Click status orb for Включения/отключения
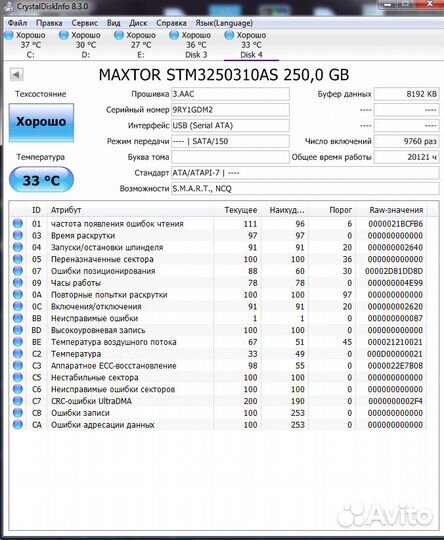 (x=18, y=307)
